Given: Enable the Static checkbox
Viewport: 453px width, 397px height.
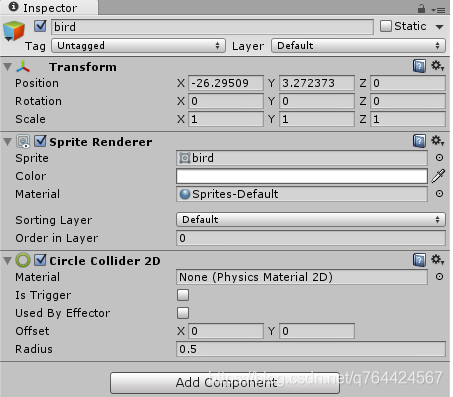Looking at the screenshot, I should [x=386, y=26].
